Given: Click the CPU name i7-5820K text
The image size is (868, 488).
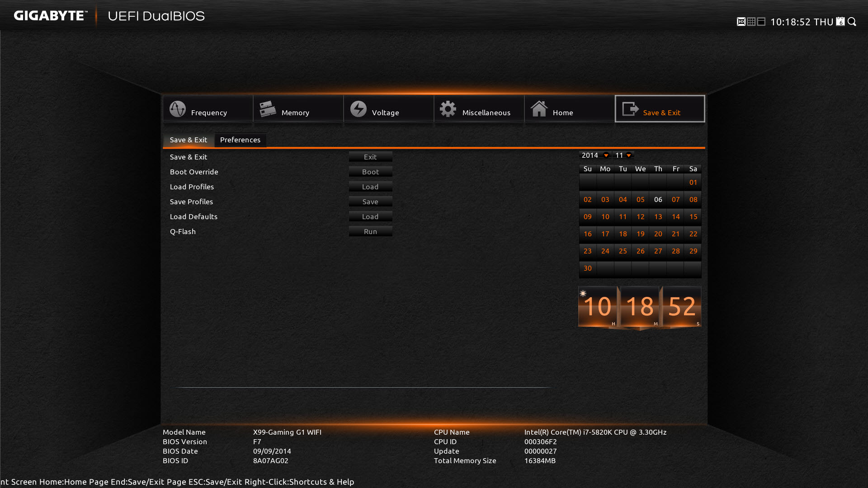Looking at the screenshot, I should (x=595, y=432).
